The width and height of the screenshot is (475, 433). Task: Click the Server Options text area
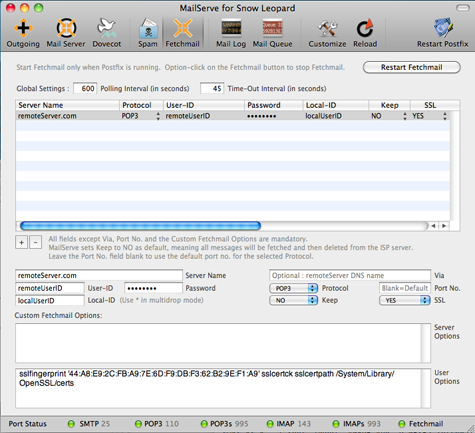click(223, 343)
